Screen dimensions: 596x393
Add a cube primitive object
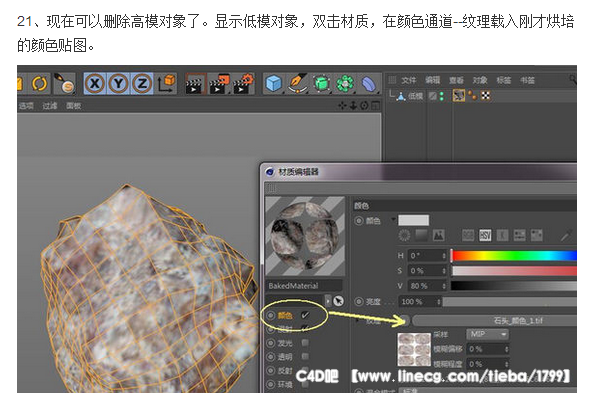tap(274, 84)
